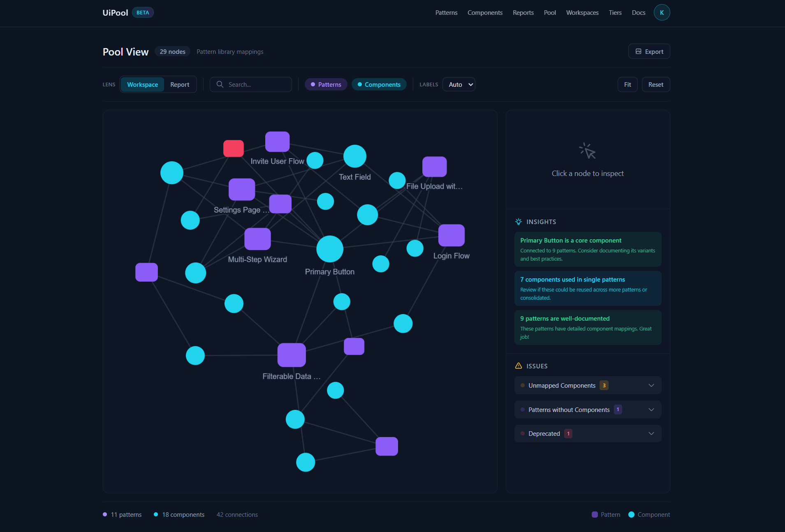Click the UiPool logo

point(115,13)
